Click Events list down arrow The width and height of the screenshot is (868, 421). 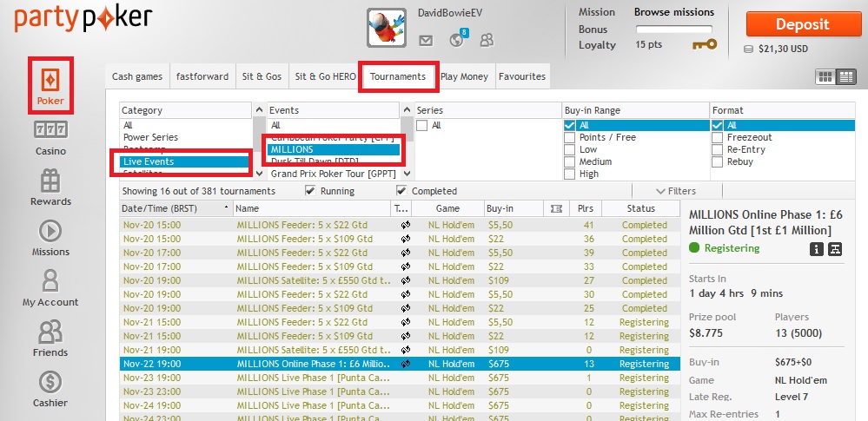pyautogui.click(x=407, y=173)
